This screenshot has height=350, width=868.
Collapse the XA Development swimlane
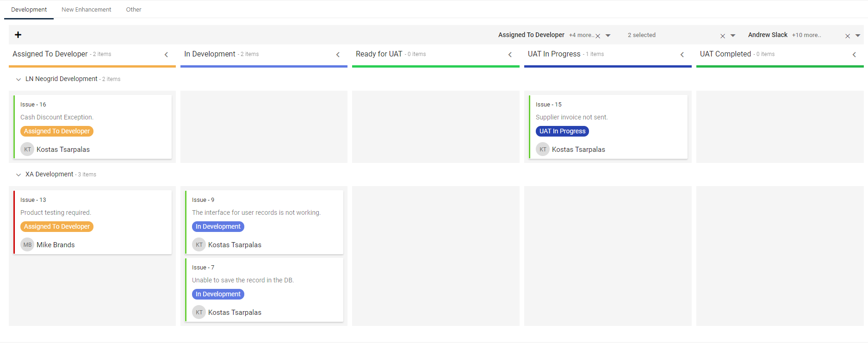(x=19, y=175)
